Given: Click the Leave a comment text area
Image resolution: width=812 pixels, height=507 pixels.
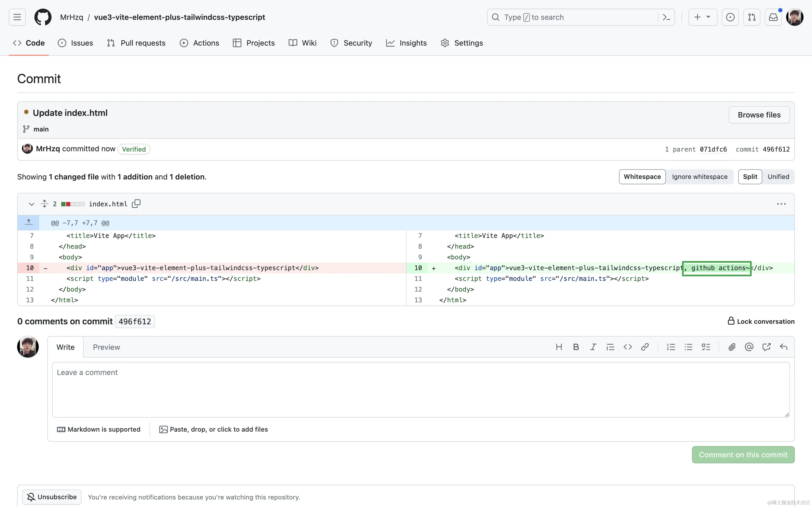Looking at the screenshot, I should coord(421,389).
